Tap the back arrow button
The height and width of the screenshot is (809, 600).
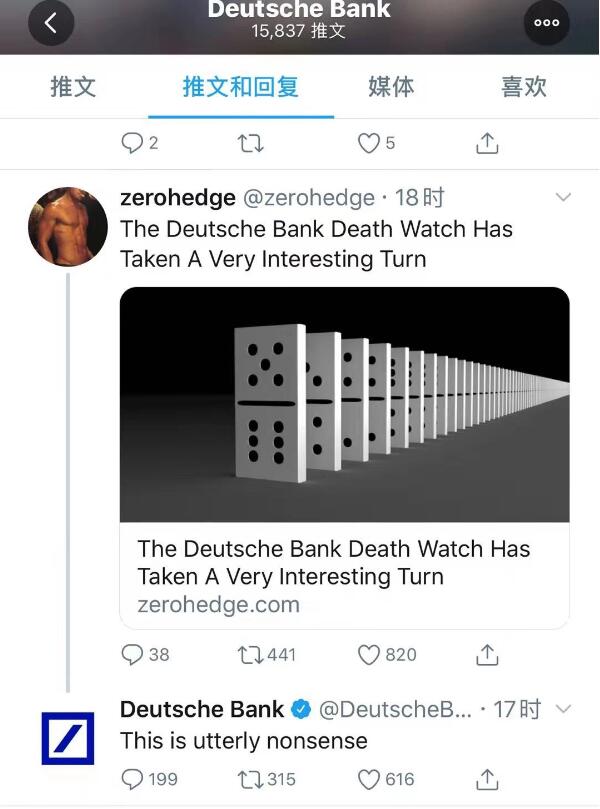point(51,24)
